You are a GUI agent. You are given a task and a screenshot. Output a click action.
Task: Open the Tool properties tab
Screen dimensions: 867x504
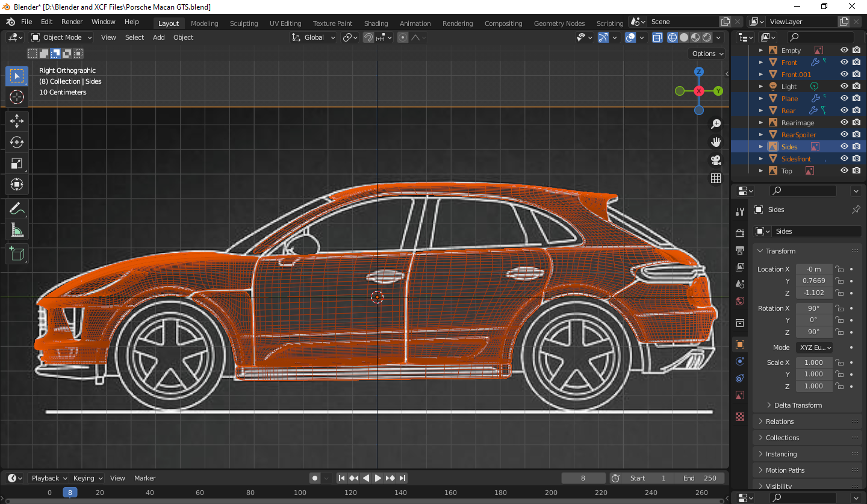click(741, 212)
